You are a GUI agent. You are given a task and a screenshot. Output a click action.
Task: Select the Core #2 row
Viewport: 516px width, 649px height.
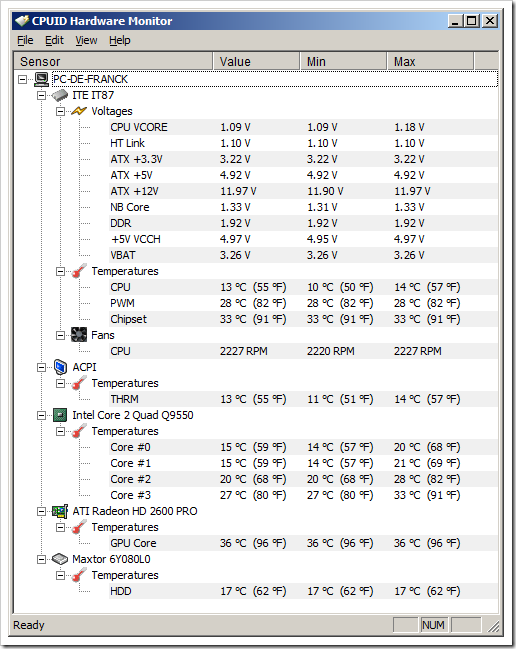coord(303,479)
